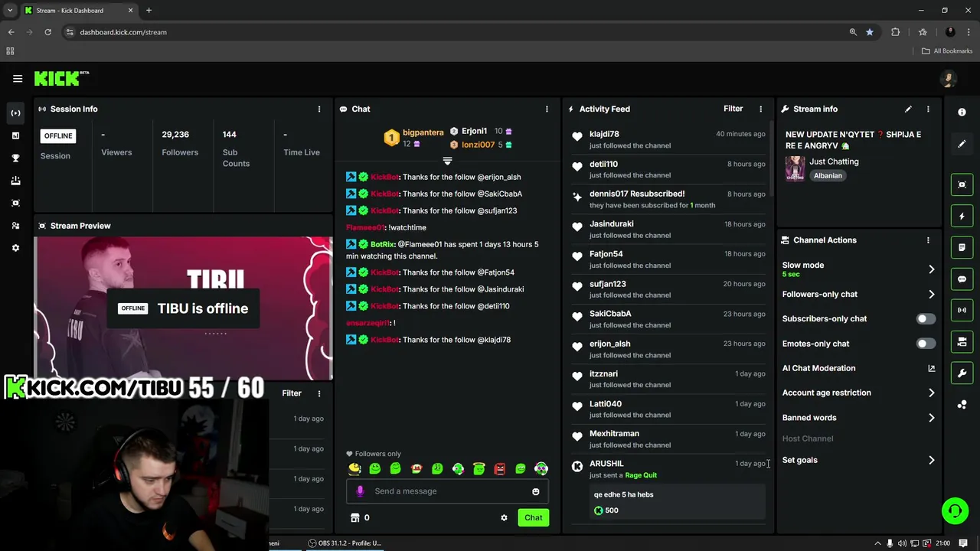Screen dimensions: 980x551
Task: Click lonzi007 in chat leaderboard
Action: (x=478, y=145)
